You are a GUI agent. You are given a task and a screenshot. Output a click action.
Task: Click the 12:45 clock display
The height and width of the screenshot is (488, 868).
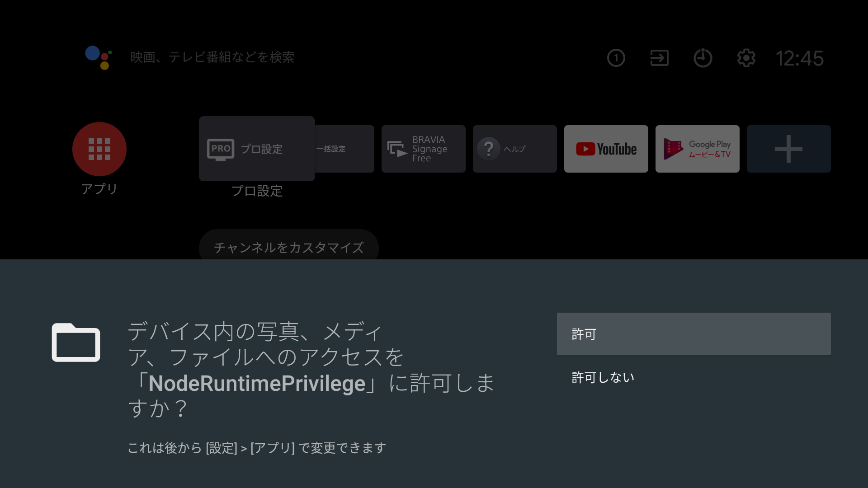[799, 58]
